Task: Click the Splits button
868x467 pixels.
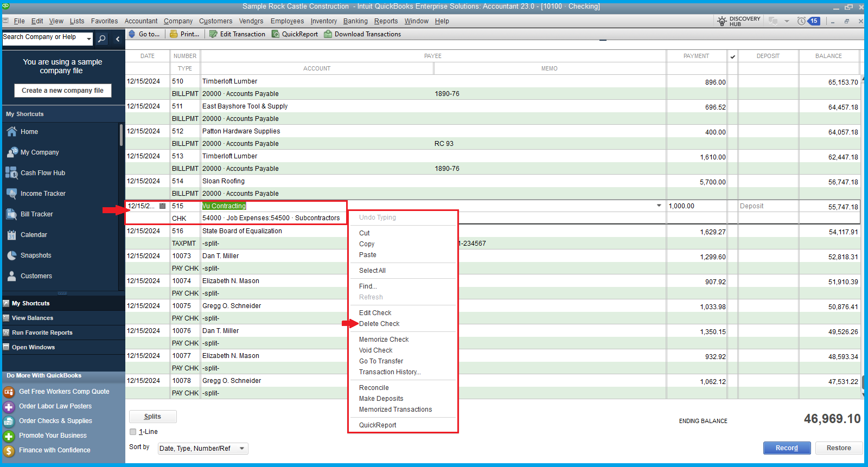Action: click(x=152, y=417)
